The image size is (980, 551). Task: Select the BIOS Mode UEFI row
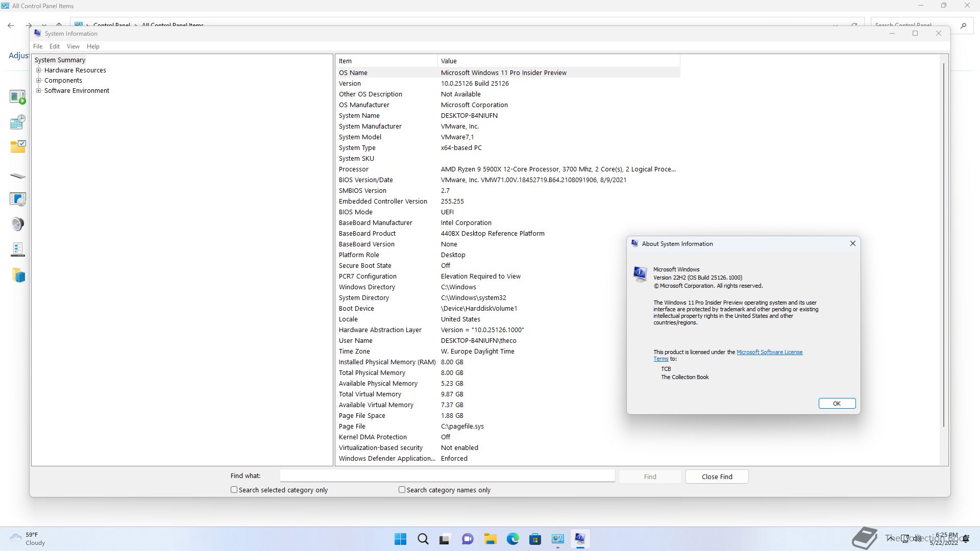[x=508, y=212]
